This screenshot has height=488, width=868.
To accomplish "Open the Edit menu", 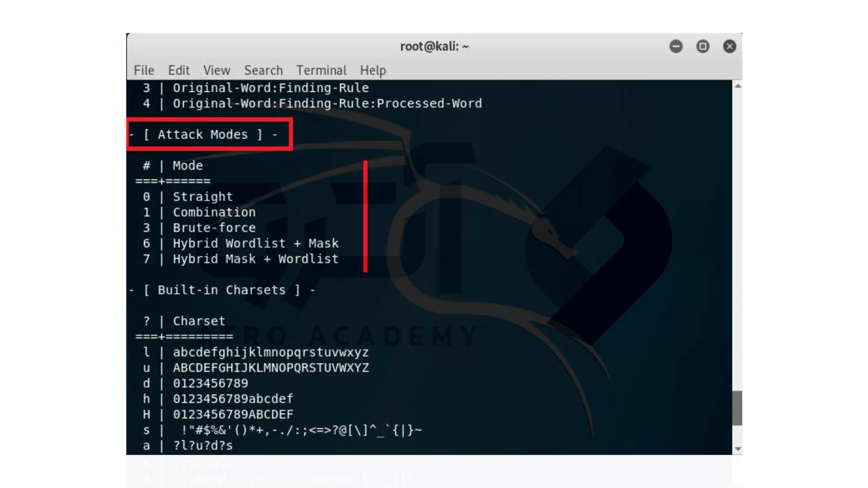I will point(178,70).
